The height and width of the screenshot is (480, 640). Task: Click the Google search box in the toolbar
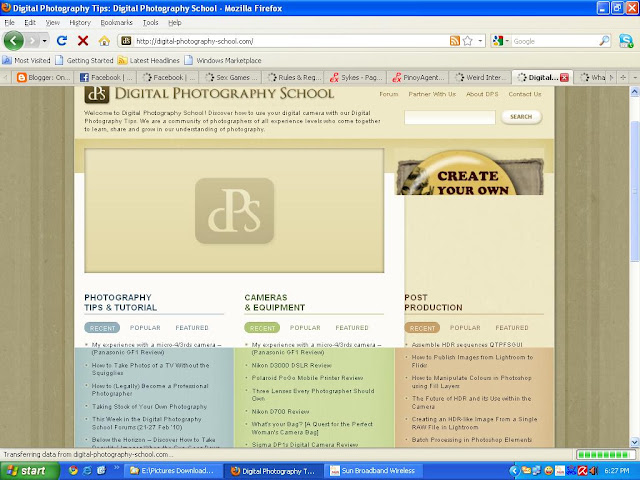click(x=555, y=41)
